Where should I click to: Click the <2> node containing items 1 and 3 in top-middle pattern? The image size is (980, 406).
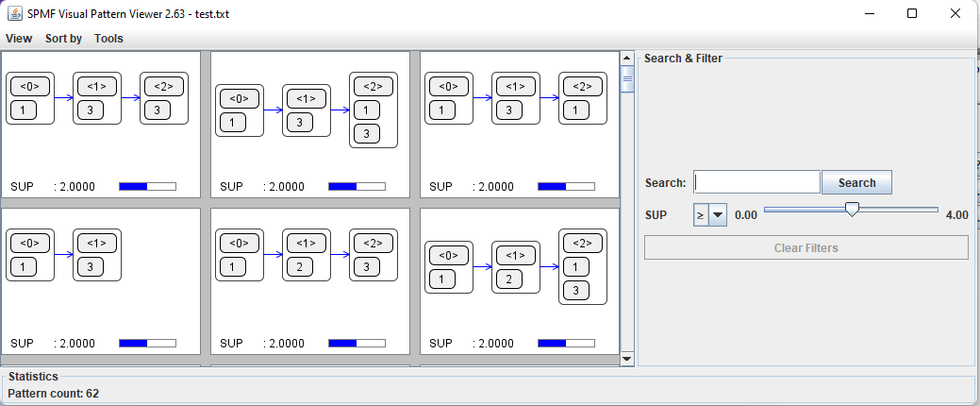373,110
